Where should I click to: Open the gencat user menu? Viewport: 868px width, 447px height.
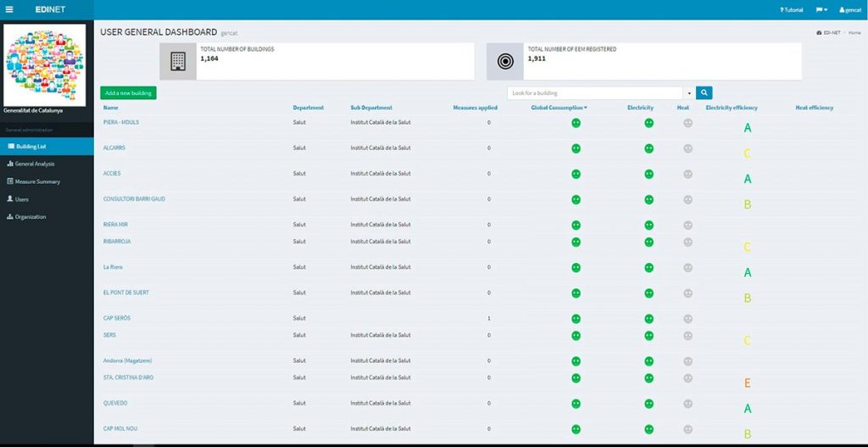pyautogui.click(x=849, y=9)
